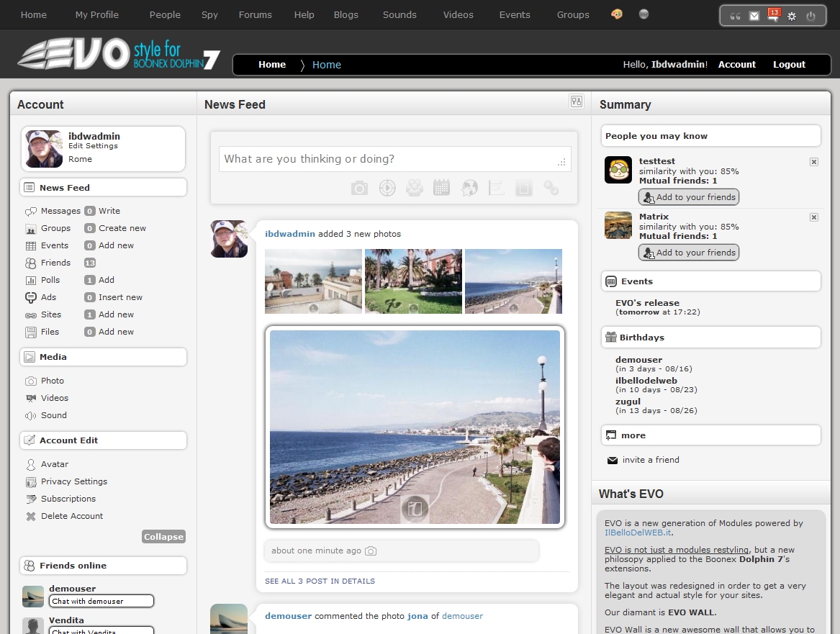This screenshot has height=634, width=840.
Task: Click the video reel icon in composer
Action: (x=387, y=189)
